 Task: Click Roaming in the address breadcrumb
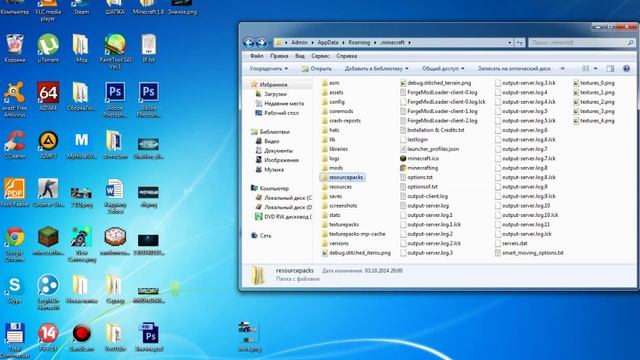[359, 42]
